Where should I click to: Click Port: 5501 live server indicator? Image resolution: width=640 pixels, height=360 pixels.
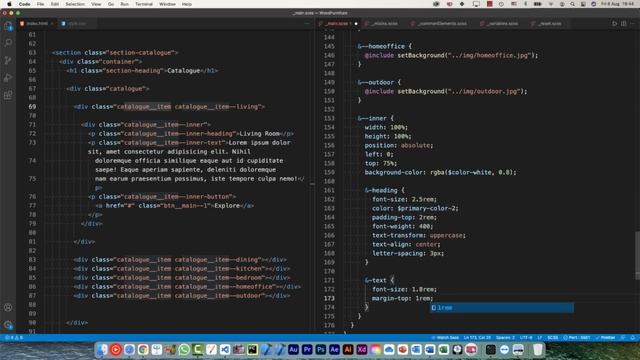click(x=577, y=338)
